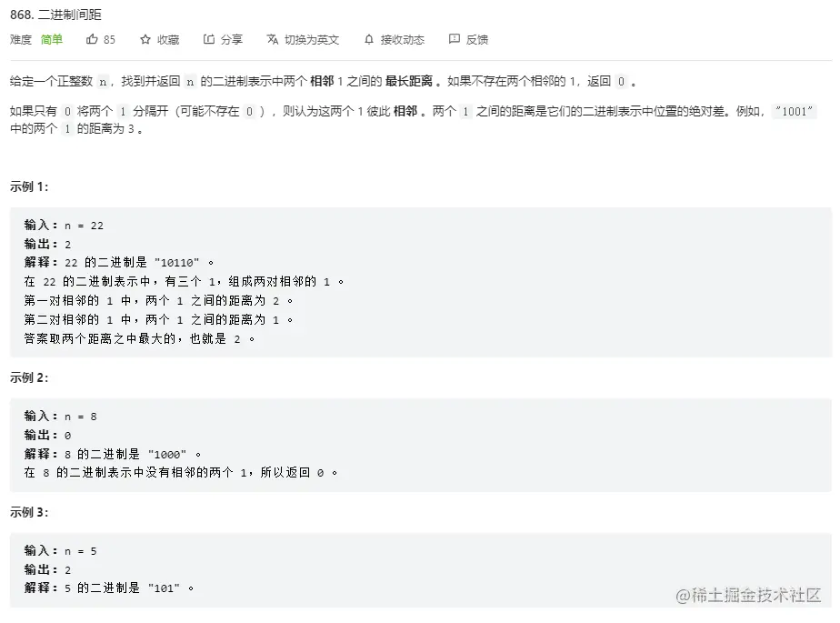840x623 pixels.
Task: Click the share icon
Action: pyautogui.click(x=209, y=39)
